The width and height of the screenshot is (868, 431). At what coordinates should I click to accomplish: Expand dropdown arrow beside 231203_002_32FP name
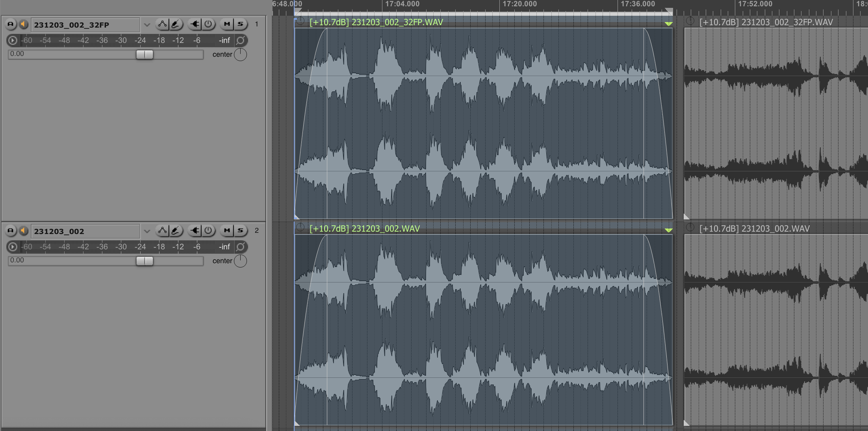[147, 24]
